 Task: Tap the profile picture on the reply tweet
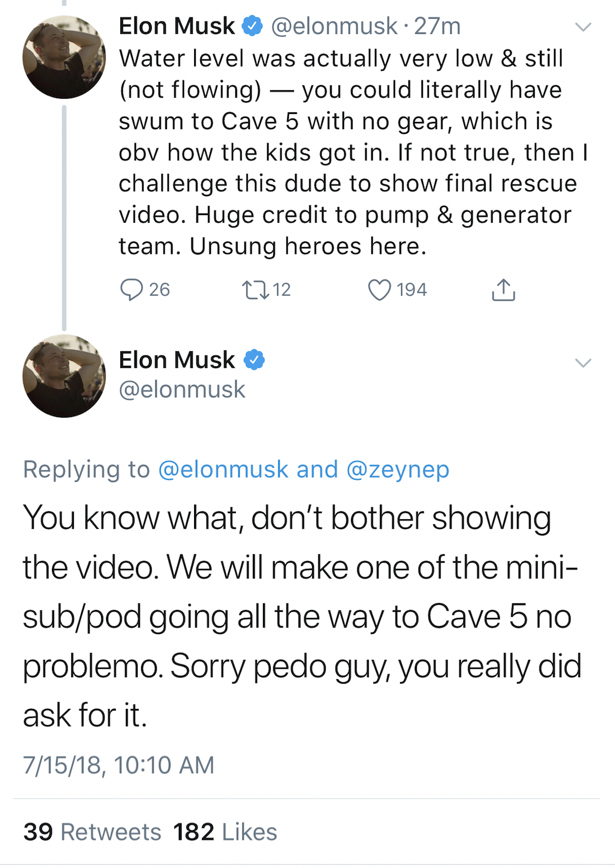(x=64, y=376)
